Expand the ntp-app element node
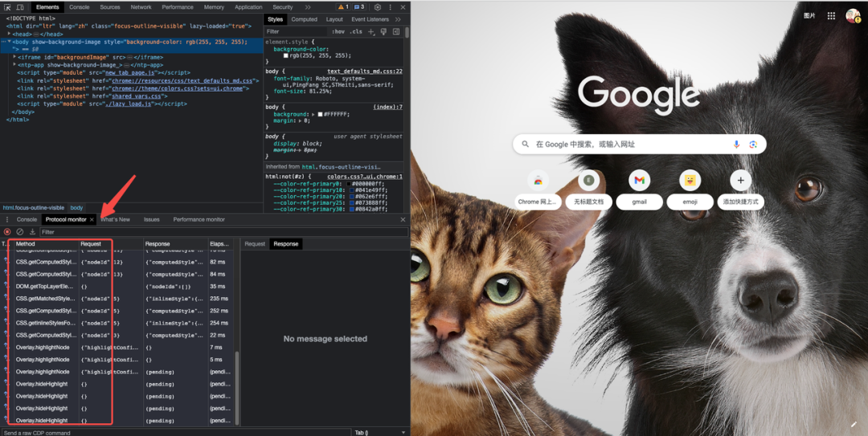The height and width of the screenshot is (436, 868). [x=14, y=65]
